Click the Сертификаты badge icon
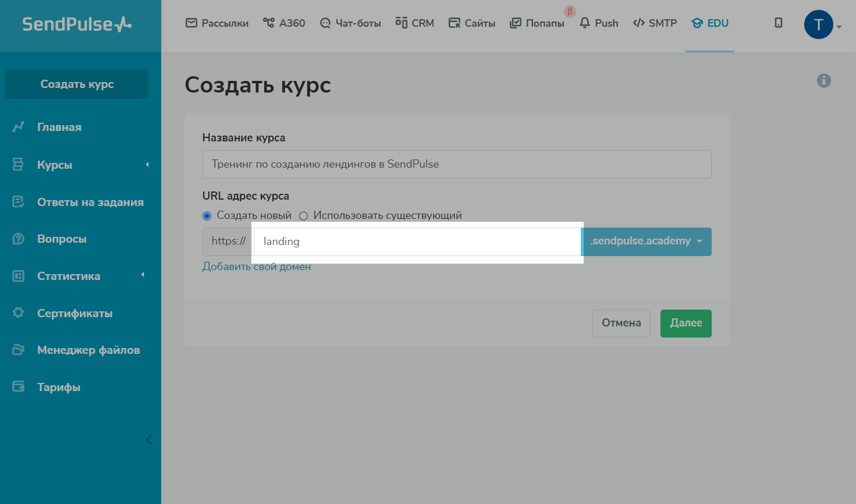Viewport: 856px width, 504px height. click(x=19, y=313)
